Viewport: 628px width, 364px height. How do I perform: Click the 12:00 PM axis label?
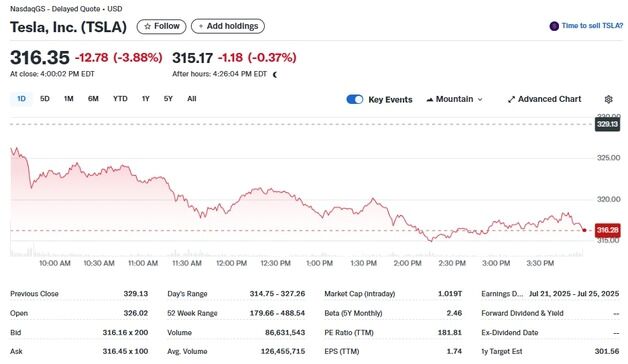coord(231,263)
